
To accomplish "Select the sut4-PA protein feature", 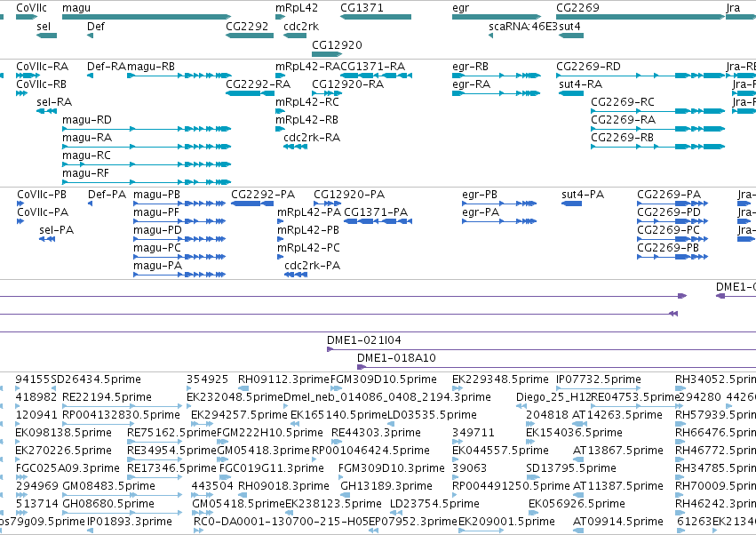I will (571, 204).
